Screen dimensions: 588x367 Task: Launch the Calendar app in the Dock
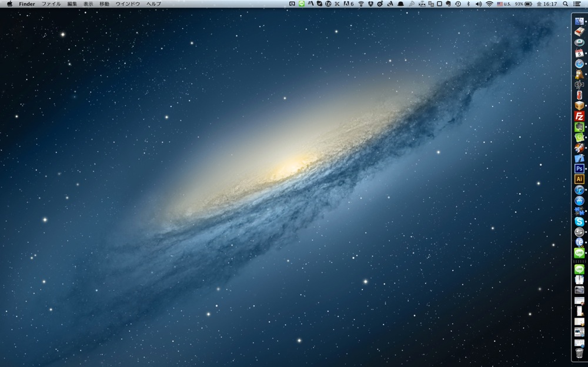click(579, 53)
